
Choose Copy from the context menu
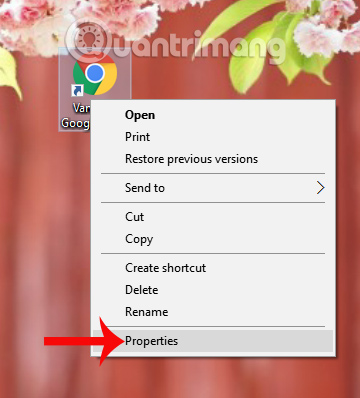coord(213,239)
